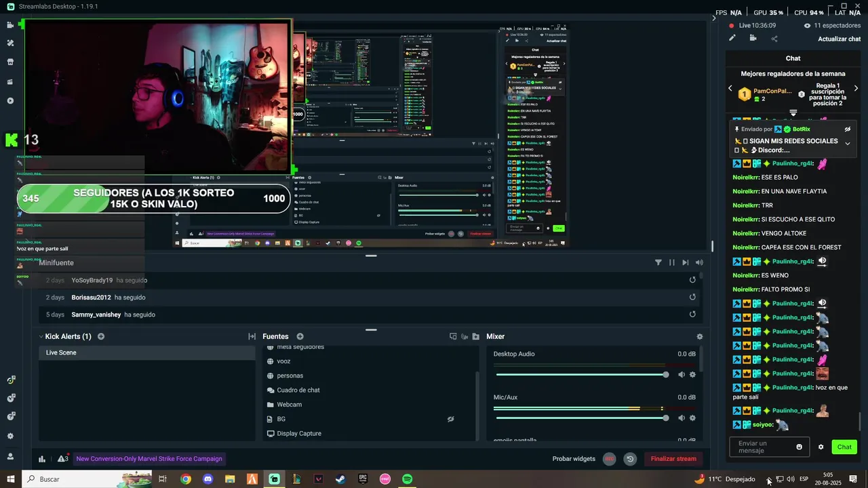Collapse the gifters leaderboard handle
This screenshot has height=488, width=868.
(793, 113)
